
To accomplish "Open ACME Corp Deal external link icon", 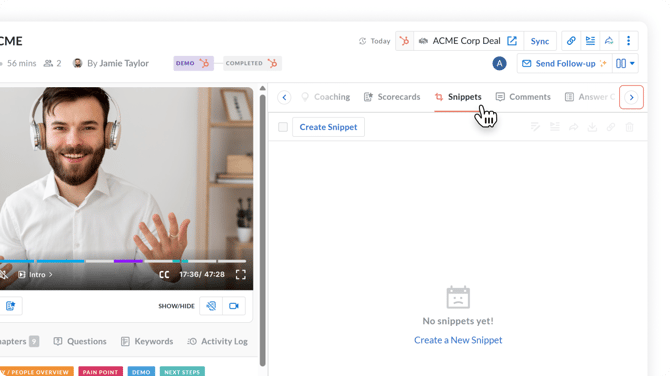I will (512, 41).
